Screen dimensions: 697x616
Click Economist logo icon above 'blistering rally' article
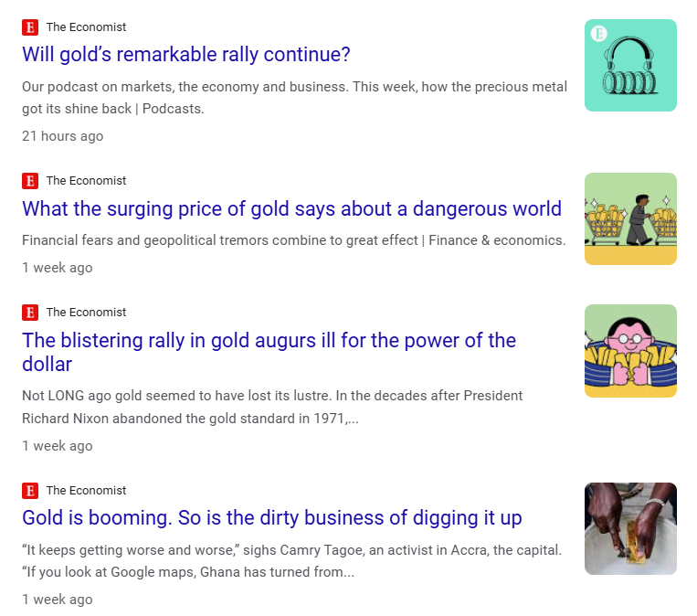pos(30,313)
